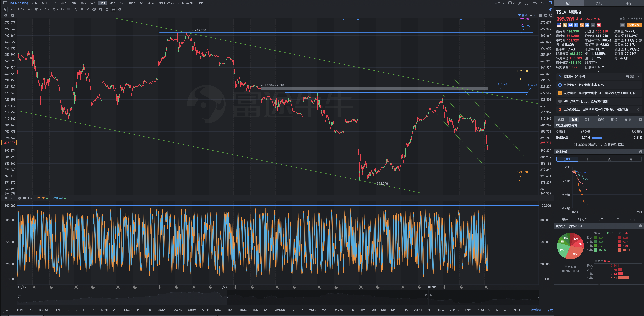Open the text Aa annotation tool
This screenshot has height=316, width=644.
(62, 9)
